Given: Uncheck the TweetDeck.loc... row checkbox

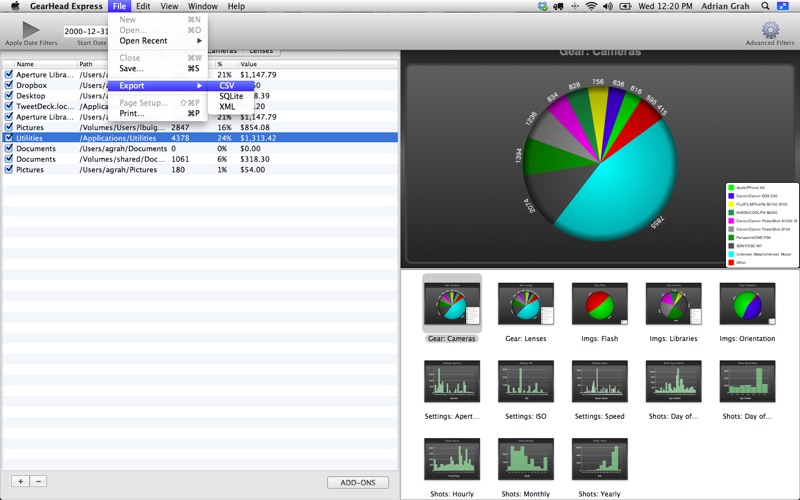Looking at the screenshot, I should tap(9, 106).
